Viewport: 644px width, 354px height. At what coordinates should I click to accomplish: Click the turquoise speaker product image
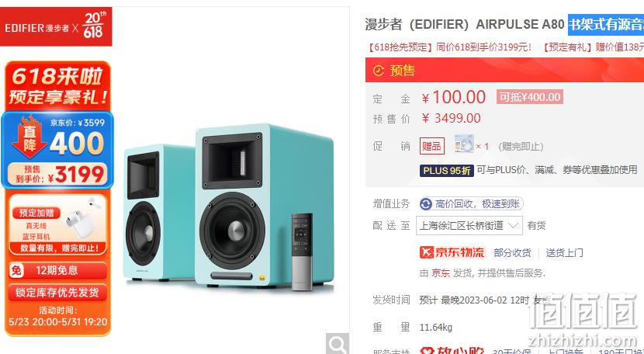[228, 206]
